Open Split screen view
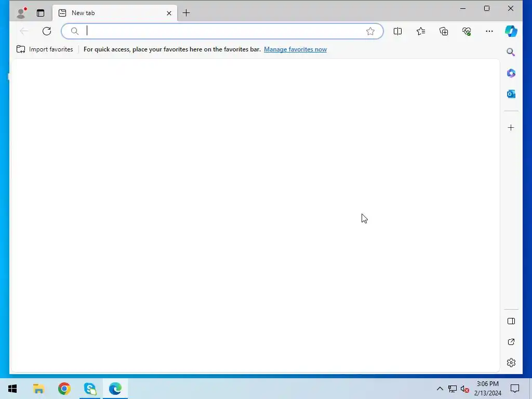Screen dimensions: 532x399 coord(397,31)
